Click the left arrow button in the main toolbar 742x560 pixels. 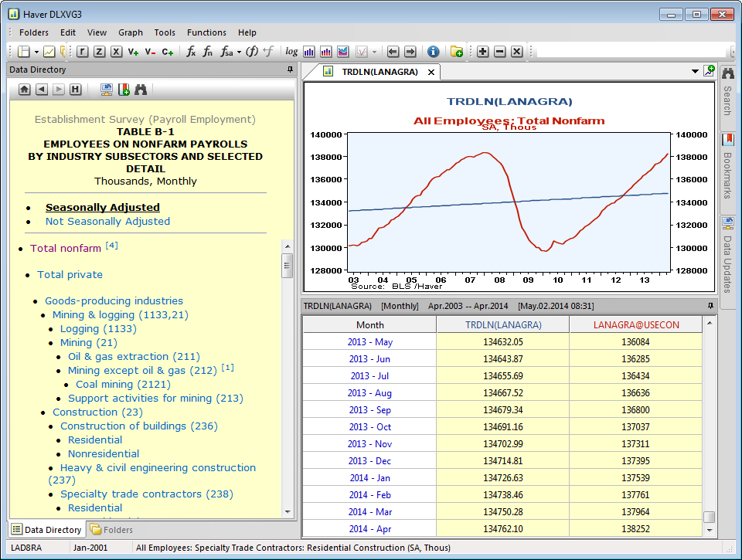tap(393, 52)
